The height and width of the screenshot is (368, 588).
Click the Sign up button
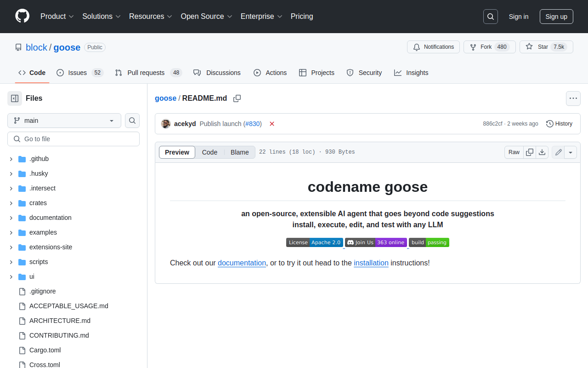point(556,17)
